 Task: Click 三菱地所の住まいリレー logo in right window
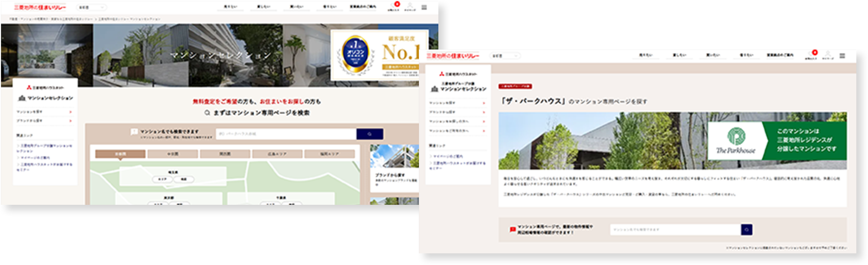tap(452, 56)
